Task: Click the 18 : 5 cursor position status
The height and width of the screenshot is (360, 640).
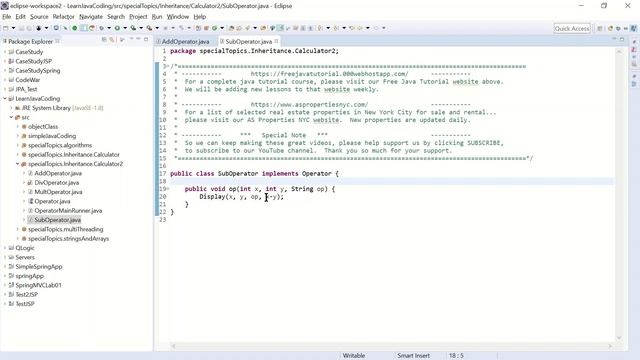Action: 456,356
